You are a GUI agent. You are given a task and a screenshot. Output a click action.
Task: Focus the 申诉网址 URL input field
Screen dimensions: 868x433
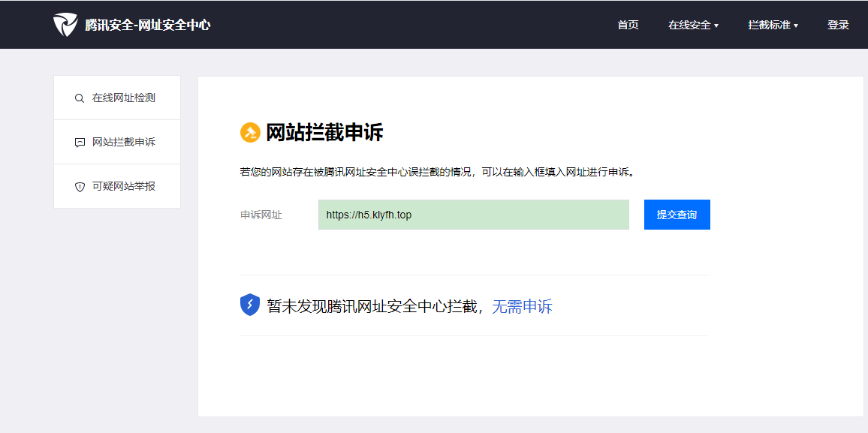click(x=473, y=215)
